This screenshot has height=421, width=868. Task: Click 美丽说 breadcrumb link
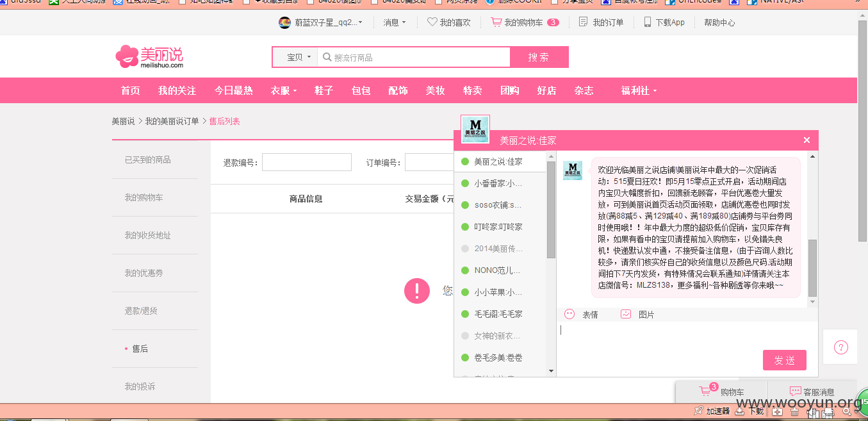pyautogui.click(x=124, y=121)
